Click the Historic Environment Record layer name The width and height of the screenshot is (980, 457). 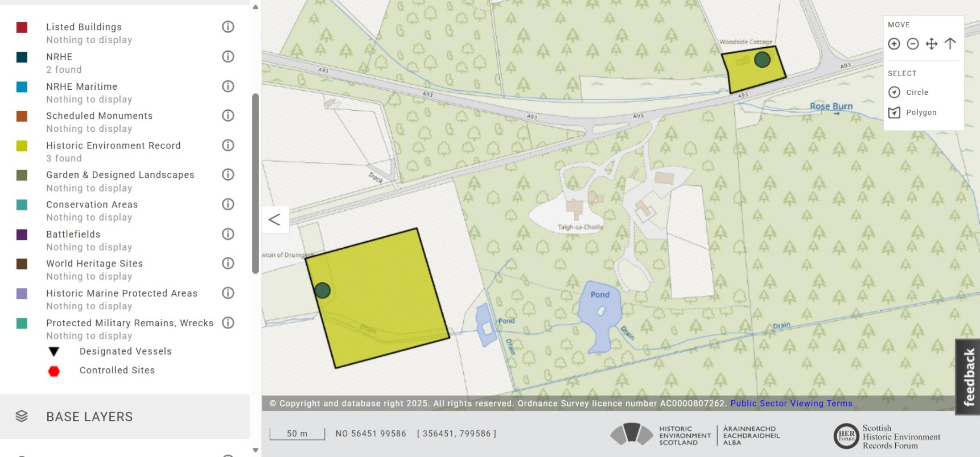click(x=113, y=145)
